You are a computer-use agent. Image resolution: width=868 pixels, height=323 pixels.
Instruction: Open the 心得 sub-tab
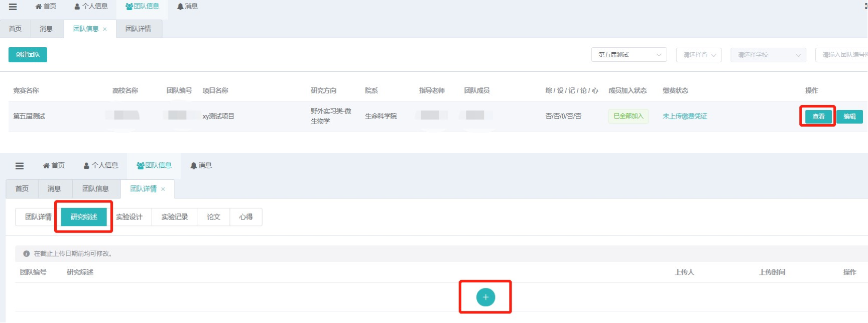point(245,217)
